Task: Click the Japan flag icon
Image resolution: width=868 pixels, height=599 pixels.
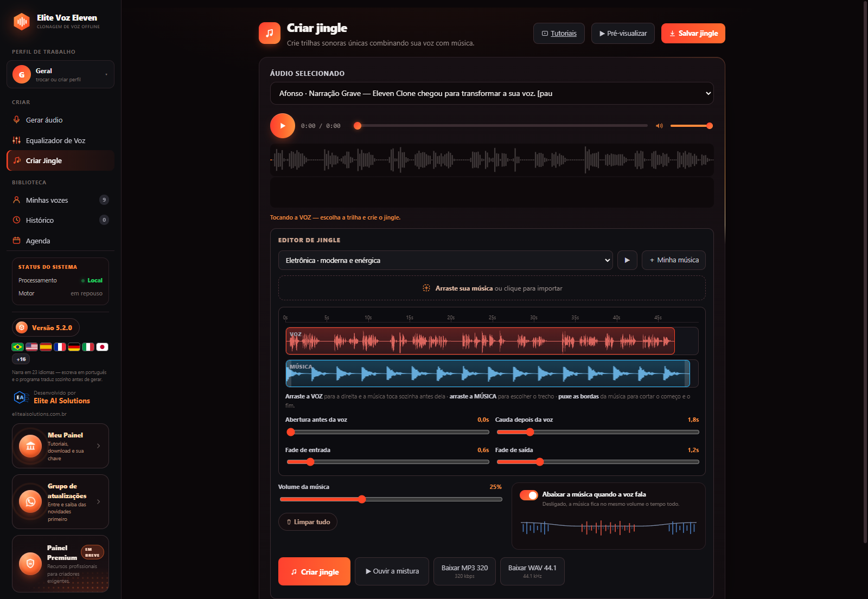Action: click(x=102, y=347)
